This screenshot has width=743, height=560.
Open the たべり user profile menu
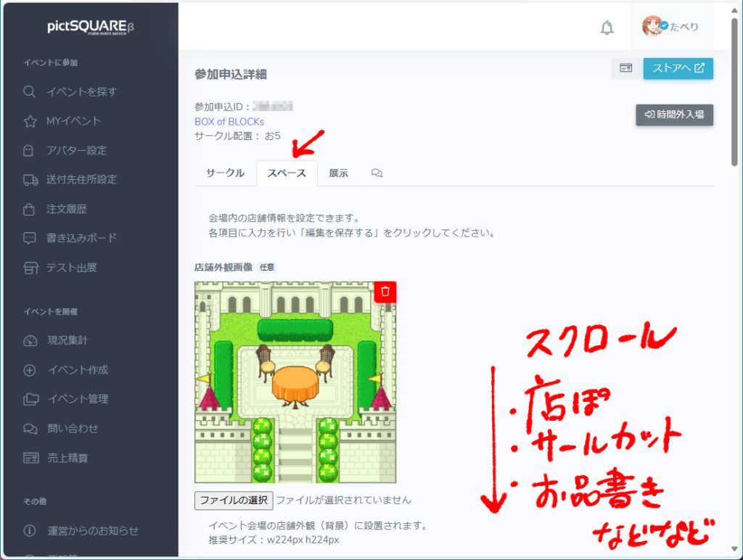[670, 27]
